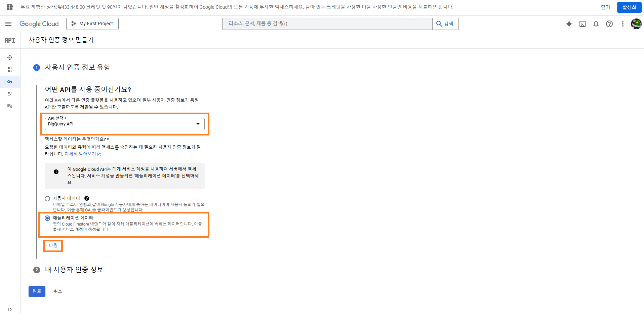644x314 pixels.
Task: Click the 다음 button
Action: 53,245
